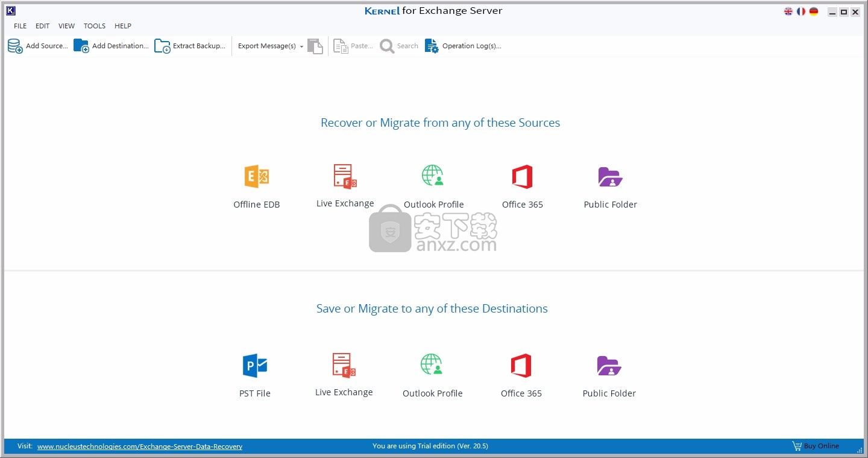
Task: Select Live Exchange source icon
Action: click(x=345, y=177)
